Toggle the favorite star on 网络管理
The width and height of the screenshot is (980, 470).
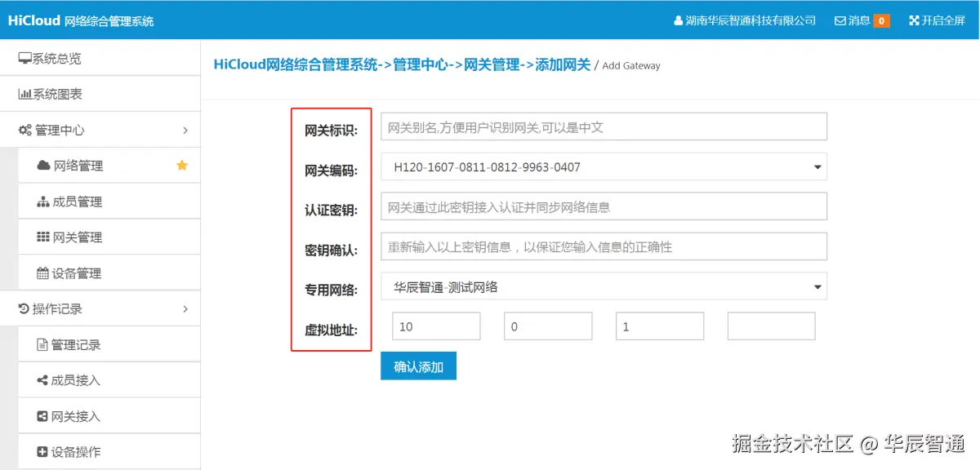181,165
